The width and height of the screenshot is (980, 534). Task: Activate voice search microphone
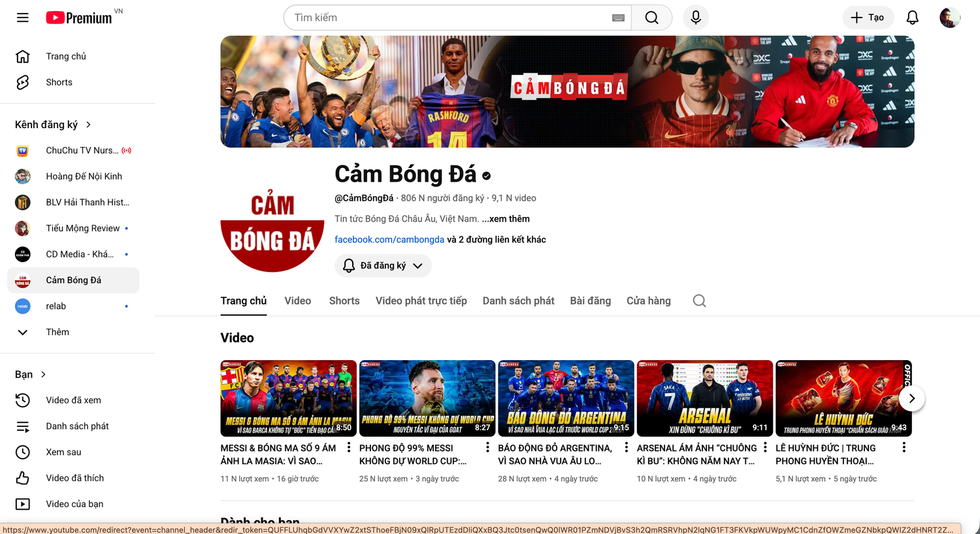pyautogui.click(x=696, y=18)
